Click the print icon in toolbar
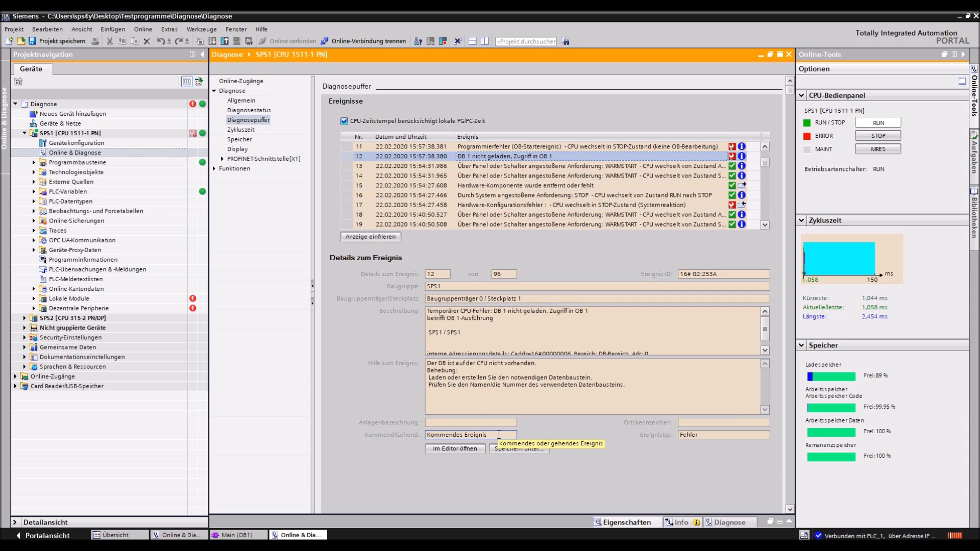The height and width of the screenshot is (551, 980). click(x=95, y=41)
